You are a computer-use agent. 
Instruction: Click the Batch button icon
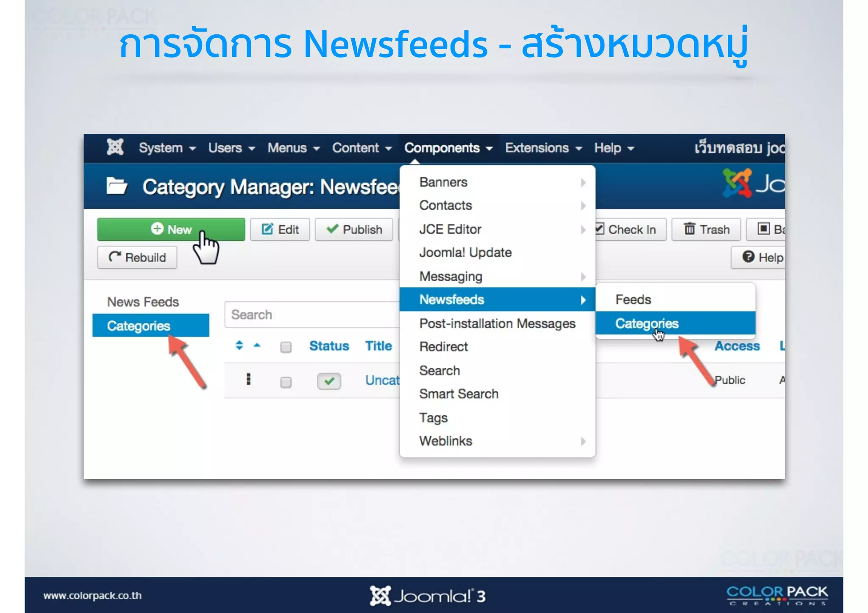tap(764, 229)
